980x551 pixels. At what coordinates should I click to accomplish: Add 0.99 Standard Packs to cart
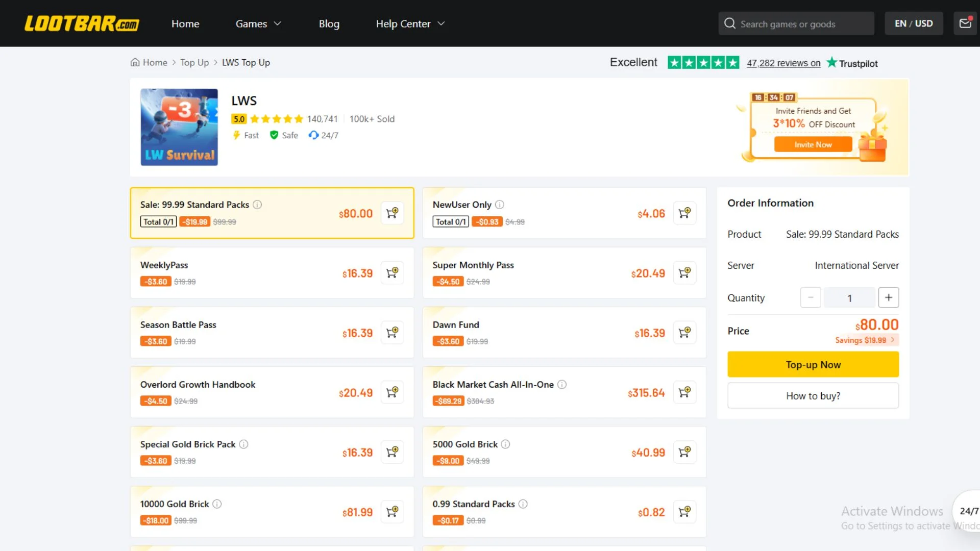coord(684,512)
